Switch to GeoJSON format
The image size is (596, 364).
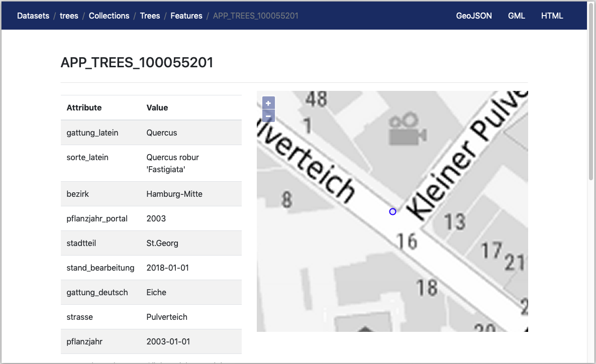coord(474,16)
